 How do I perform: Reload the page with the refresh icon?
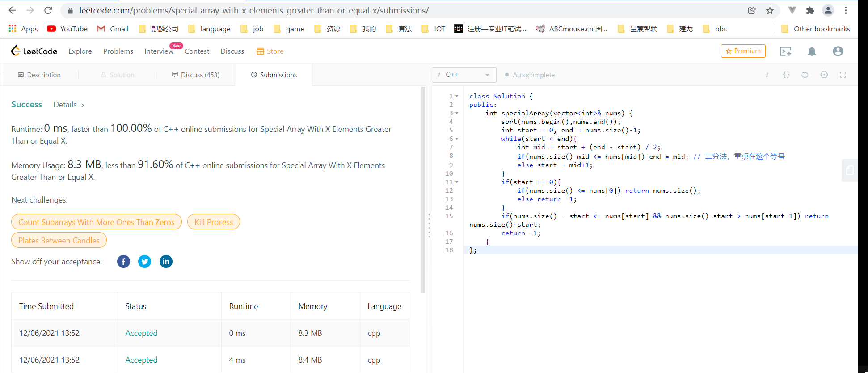click(48, 10)
